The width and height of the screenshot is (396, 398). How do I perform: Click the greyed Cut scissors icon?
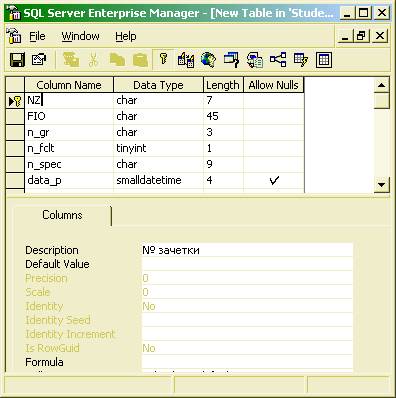tap(93, 60)
